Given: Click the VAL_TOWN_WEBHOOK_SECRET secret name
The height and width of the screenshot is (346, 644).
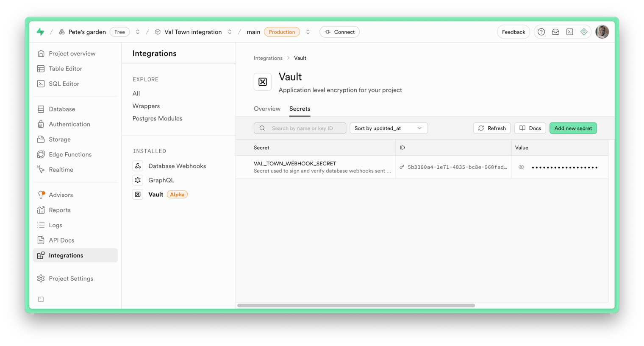Looking at the screenshot, I should point(295,164).
